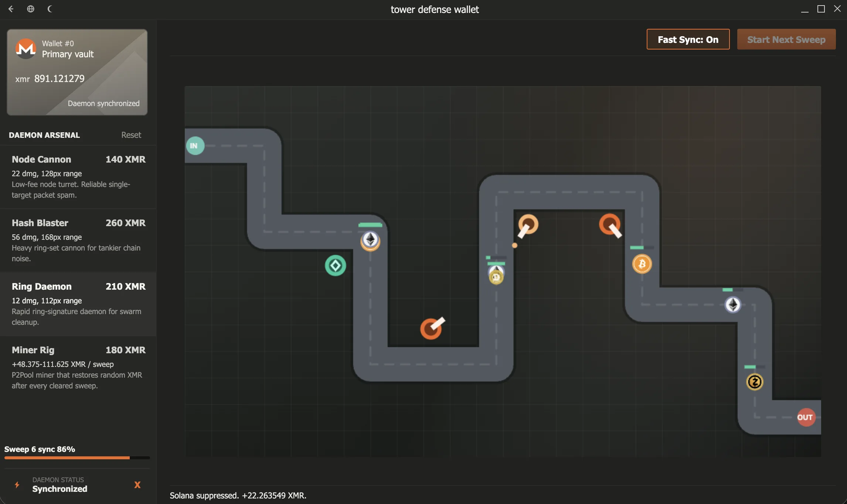The width and height of the screenshot is (847, 504).
Task: Open the Primary vault wallet card
Action: (77, 72)
